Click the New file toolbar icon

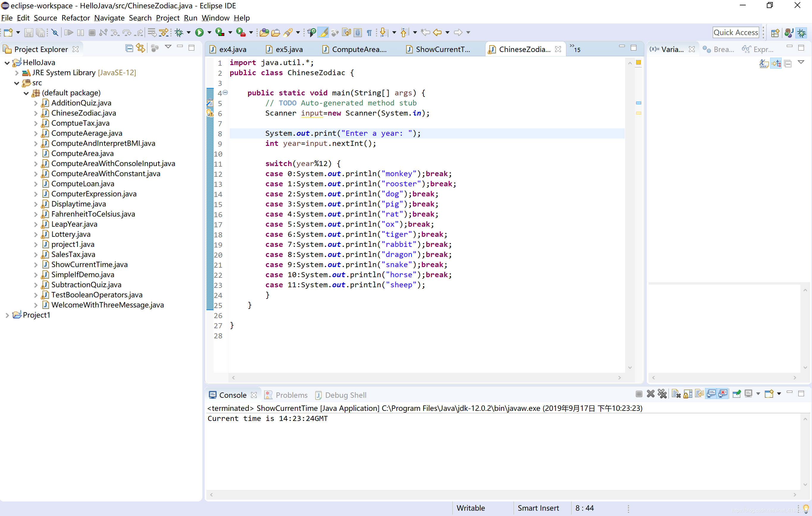(8, 32)
